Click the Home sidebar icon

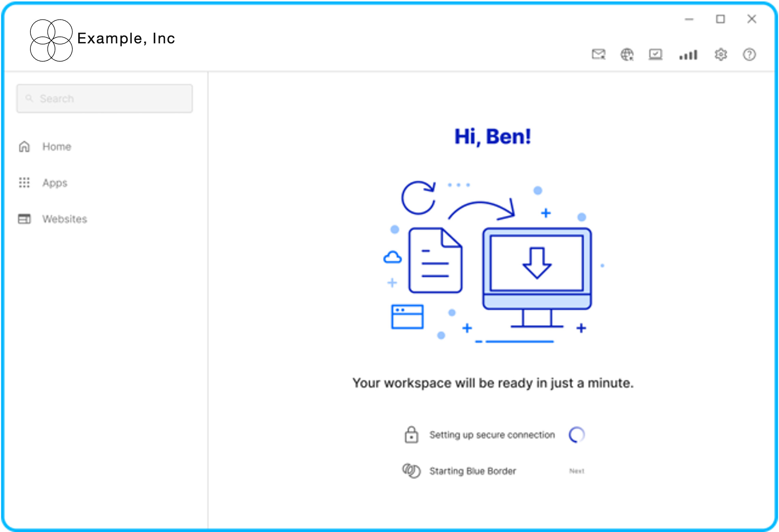point(24,146)
